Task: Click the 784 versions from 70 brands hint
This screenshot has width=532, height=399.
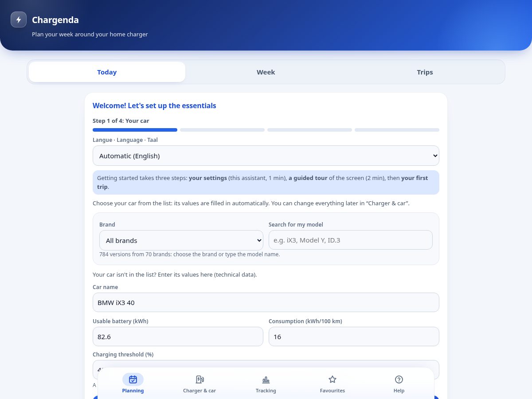Action: (190, 254)
